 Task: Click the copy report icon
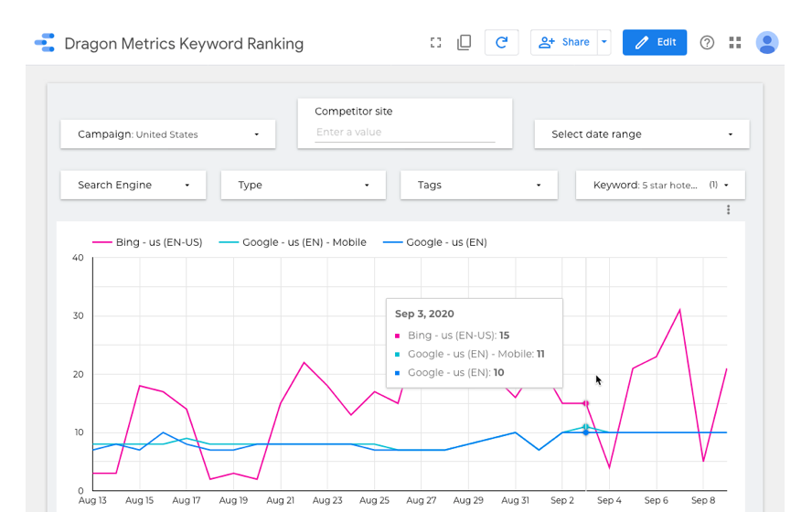point(464,42)
